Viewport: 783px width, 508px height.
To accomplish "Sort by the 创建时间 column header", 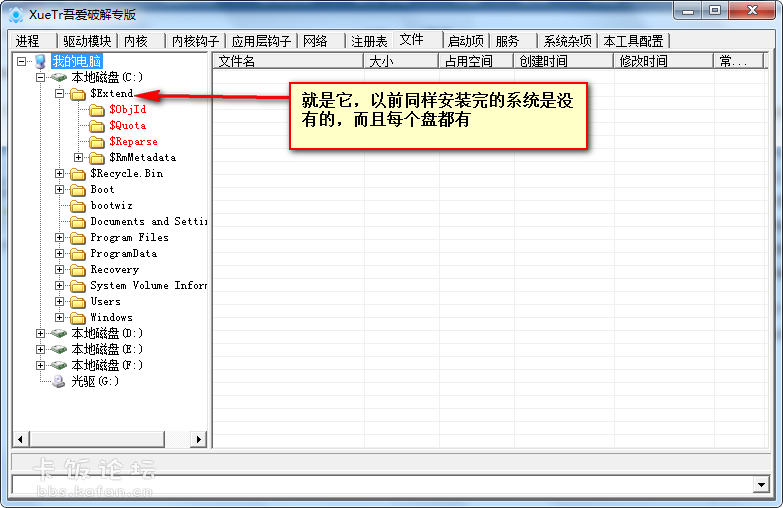I will pyautogui.click(x=563, y=61).
